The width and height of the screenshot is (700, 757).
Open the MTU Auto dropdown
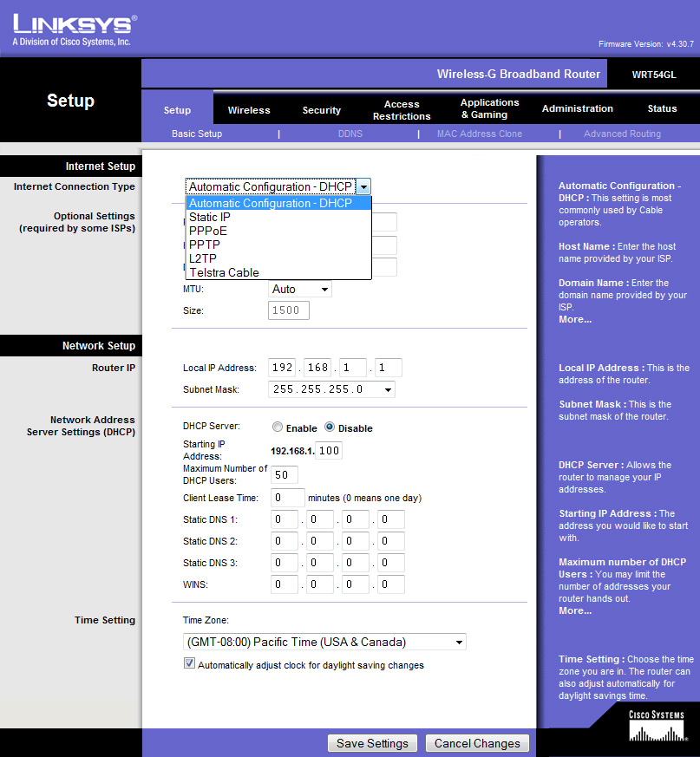299,289
